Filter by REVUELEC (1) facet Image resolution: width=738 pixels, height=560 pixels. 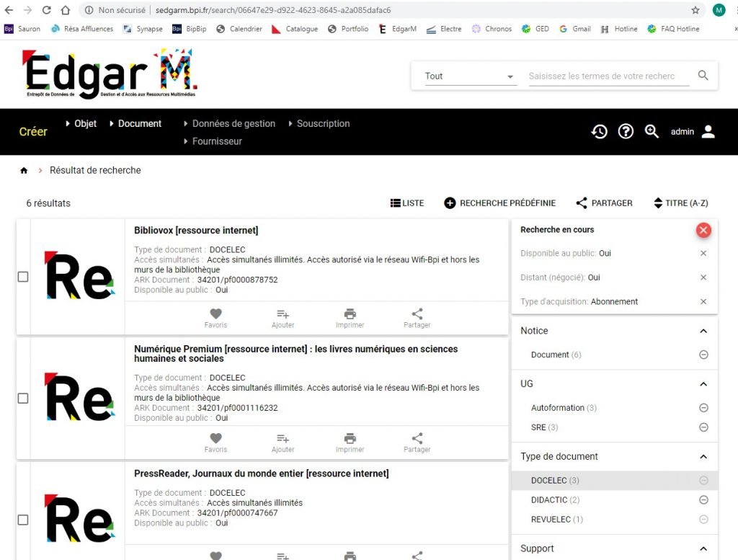[557, 520]
